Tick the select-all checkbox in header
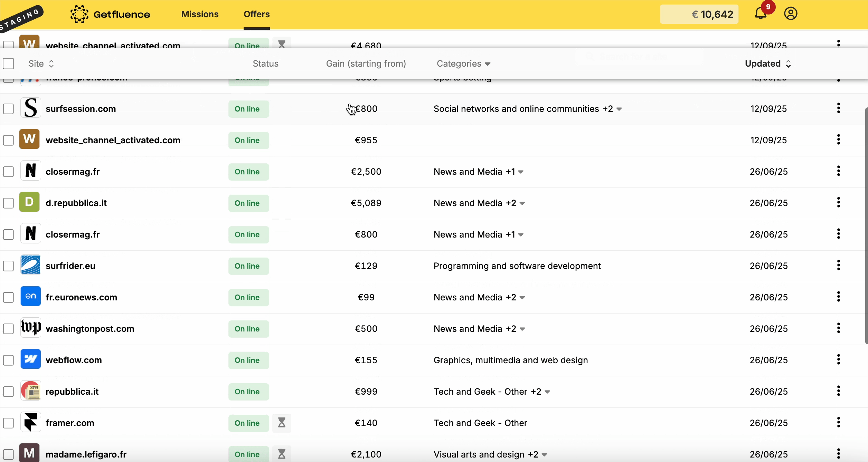This screenshot has height=462, width=868. point(8,64)
